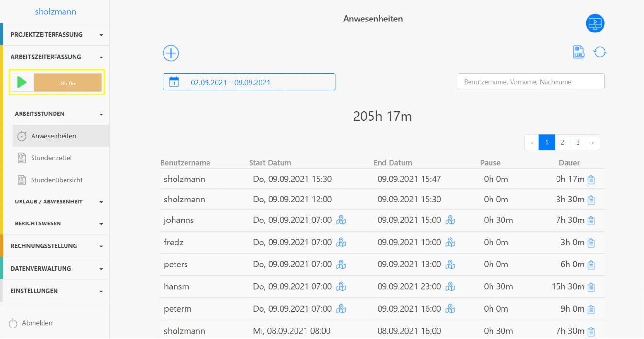Screen dimensions: 644x339
Task: Expand the Projektzeiterfassung section
Action: pos(55,35)
